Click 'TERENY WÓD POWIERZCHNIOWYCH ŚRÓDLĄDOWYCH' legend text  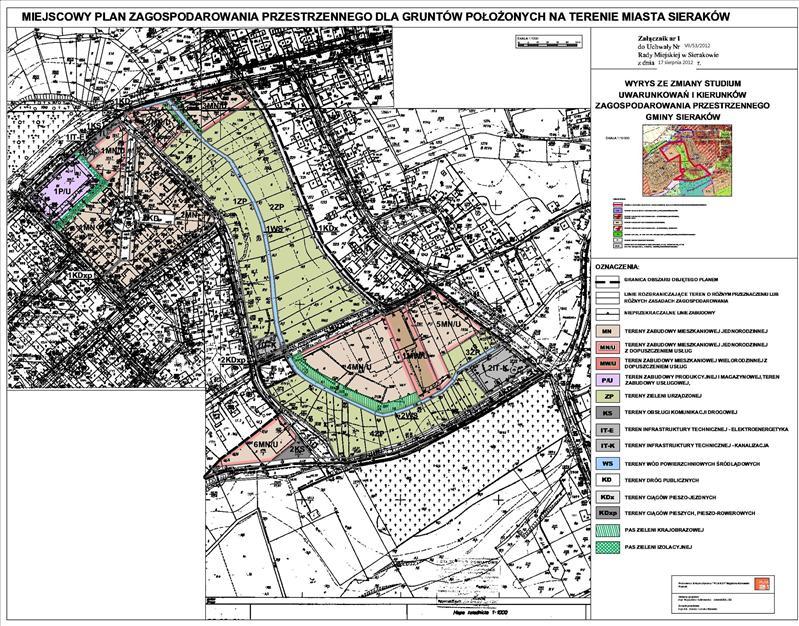[x=692, y=464]
